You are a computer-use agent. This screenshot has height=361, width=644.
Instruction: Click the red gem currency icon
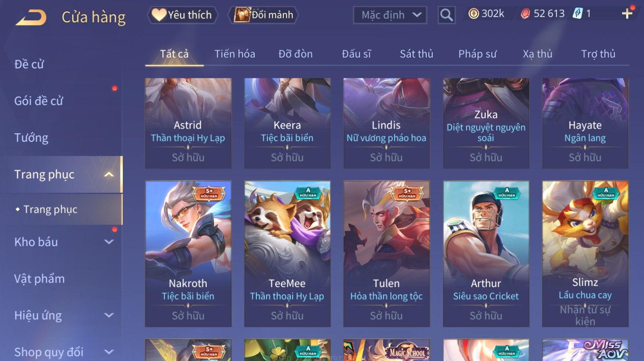(x=525, y=14)
